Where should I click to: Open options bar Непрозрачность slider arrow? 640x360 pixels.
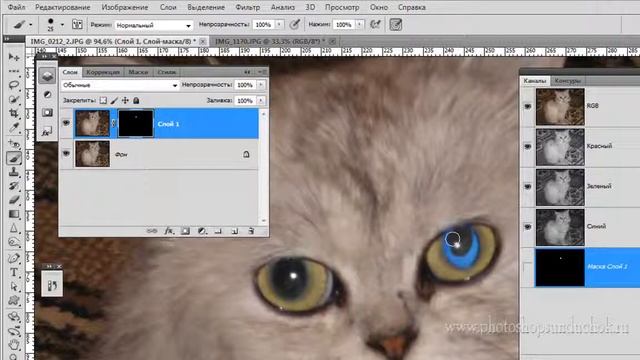pos(279,24)
